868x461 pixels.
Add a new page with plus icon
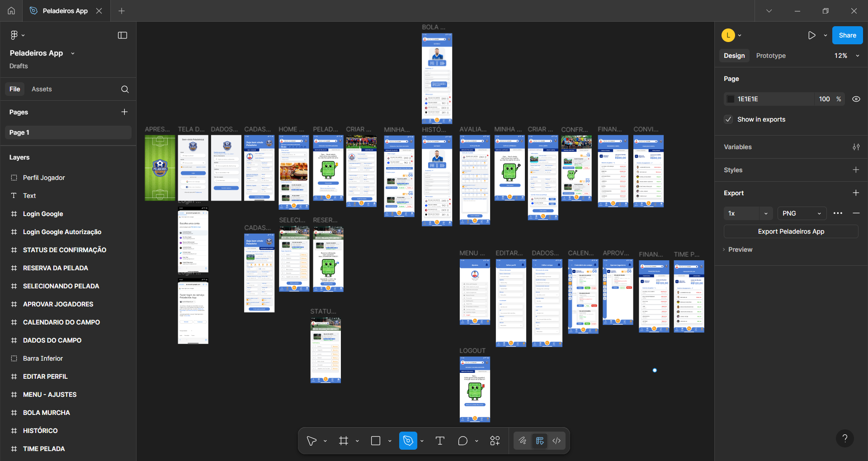tap(124, 112)
